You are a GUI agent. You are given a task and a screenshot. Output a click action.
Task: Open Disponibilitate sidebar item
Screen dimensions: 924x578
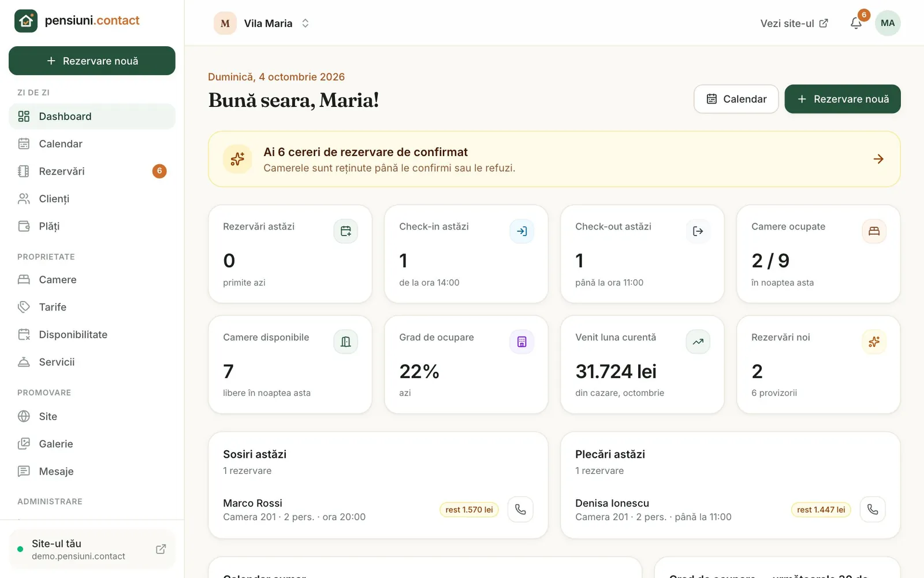[92, 335]
